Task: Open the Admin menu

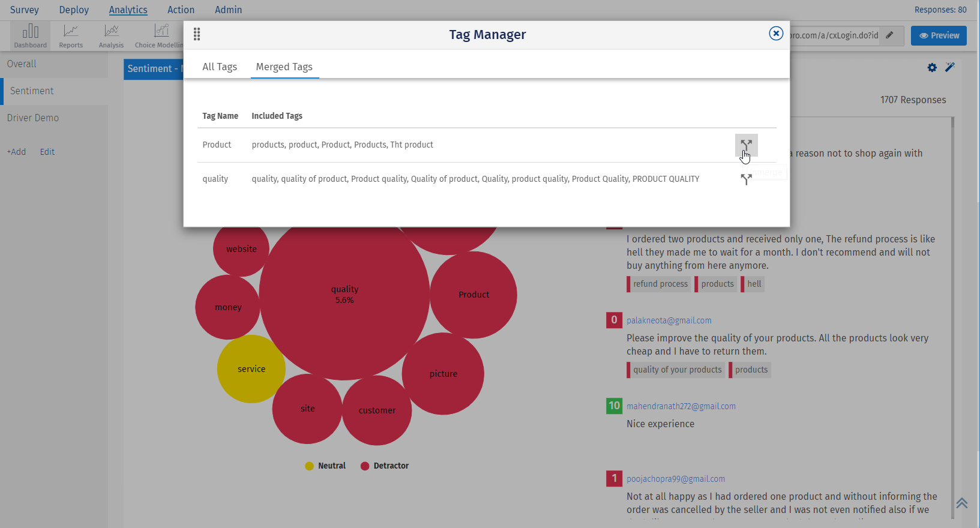Action: pyautogui.click(x=229, y=10)
